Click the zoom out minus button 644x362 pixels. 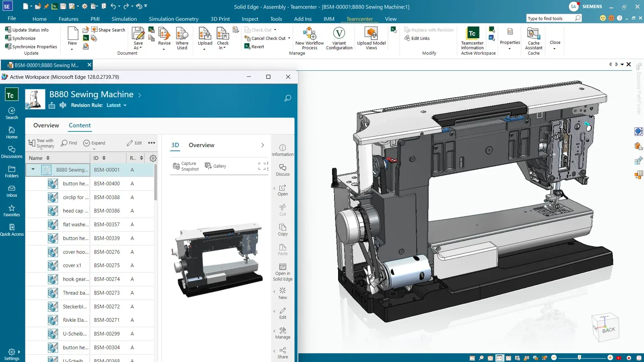554,358
